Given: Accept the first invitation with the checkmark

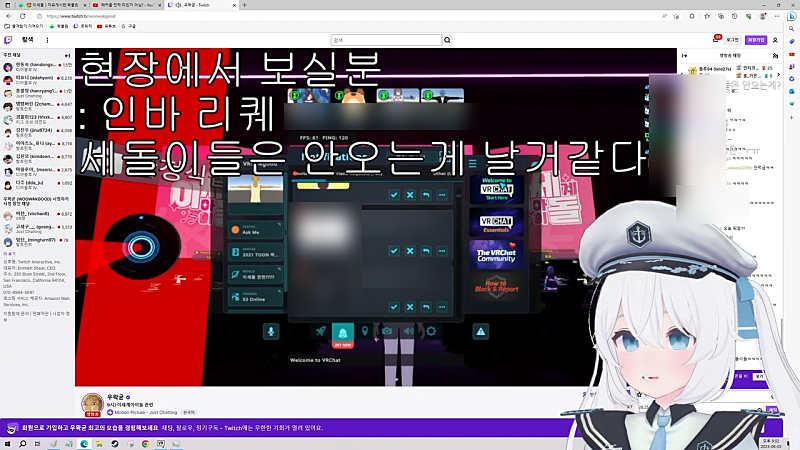Looking at the screenshot, I should [x=394, y=195].
